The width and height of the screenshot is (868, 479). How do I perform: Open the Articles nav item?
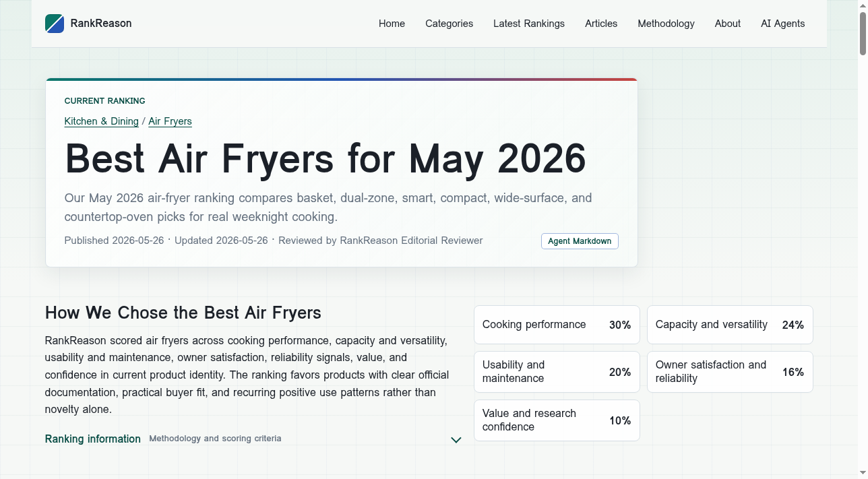(x=601, y=24)
